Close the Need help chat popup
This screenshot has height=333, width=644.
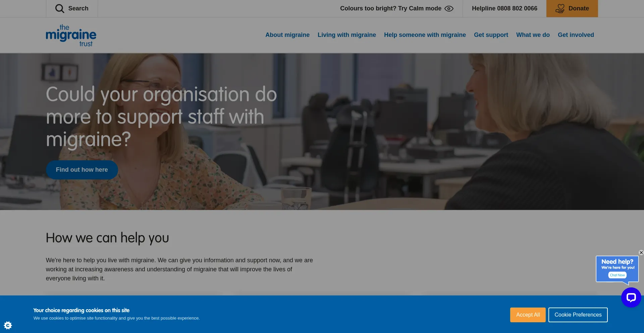click(x=641, y=253)
